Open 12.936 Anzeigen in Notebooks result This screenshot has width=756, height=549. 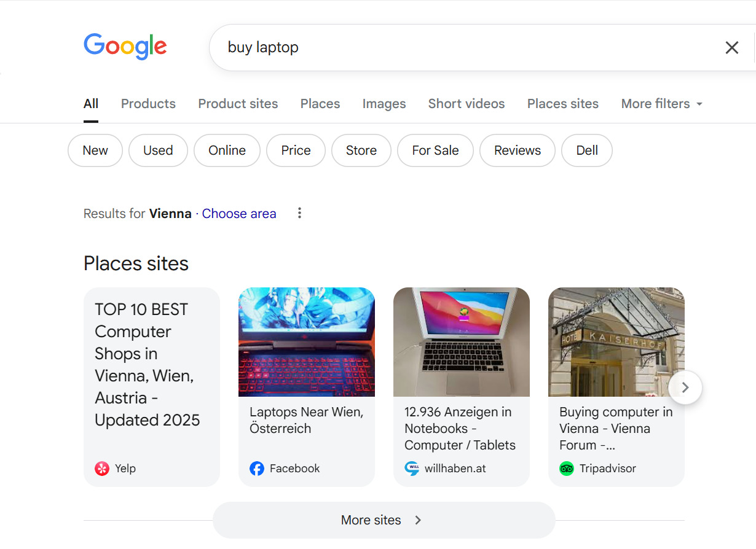pos(460,429)
